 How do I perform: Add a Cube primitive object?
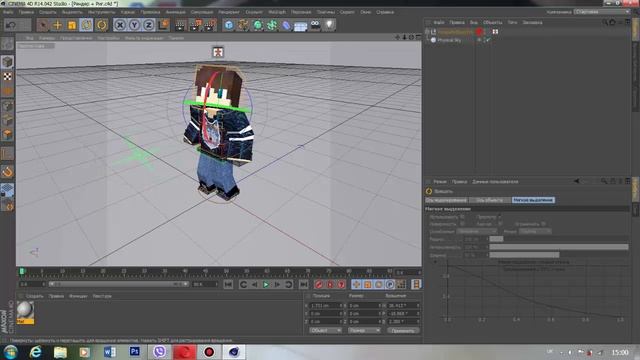click(x=229, y=25)
